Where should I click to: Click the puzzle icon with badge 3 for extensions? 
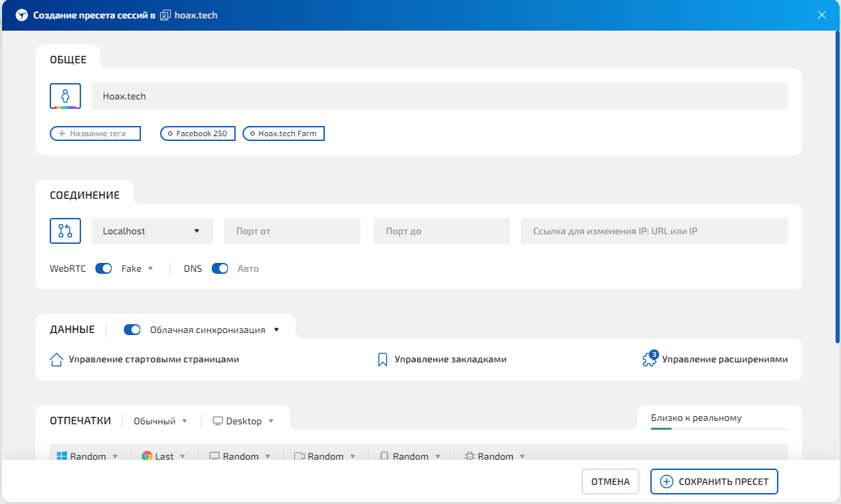click(650, 359)
